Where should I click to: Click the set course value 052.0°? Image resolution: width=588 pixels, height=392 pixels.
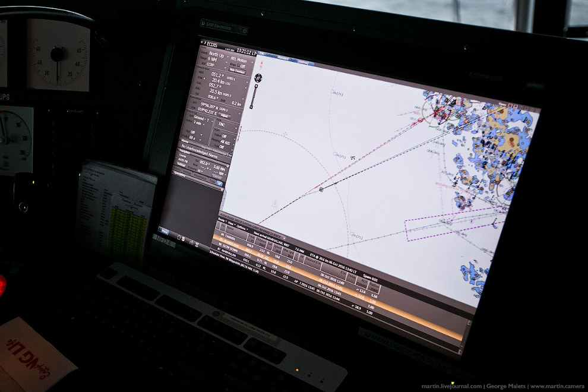click(x=205, y=163)
